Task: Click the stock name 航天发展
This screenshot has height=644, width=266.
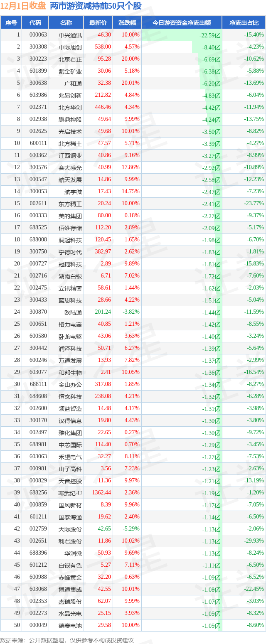Action: click(x=70, y=179)
